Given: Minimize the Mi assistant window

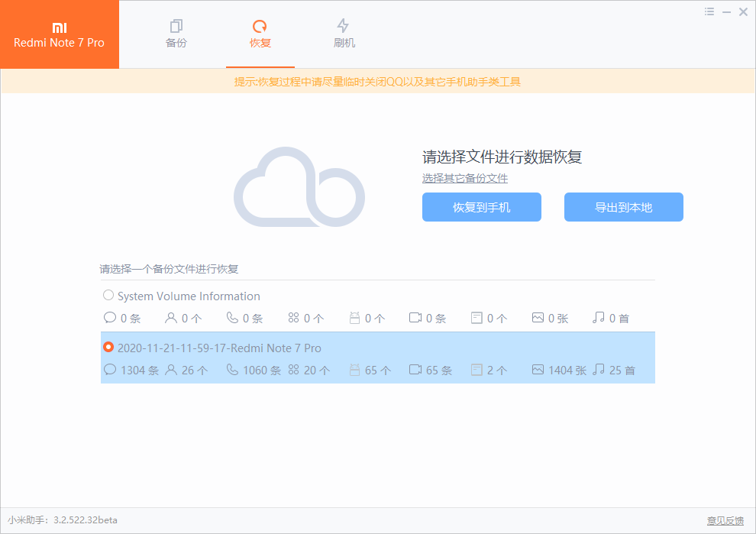Looking at the screenshot, I should click(726, 12).
